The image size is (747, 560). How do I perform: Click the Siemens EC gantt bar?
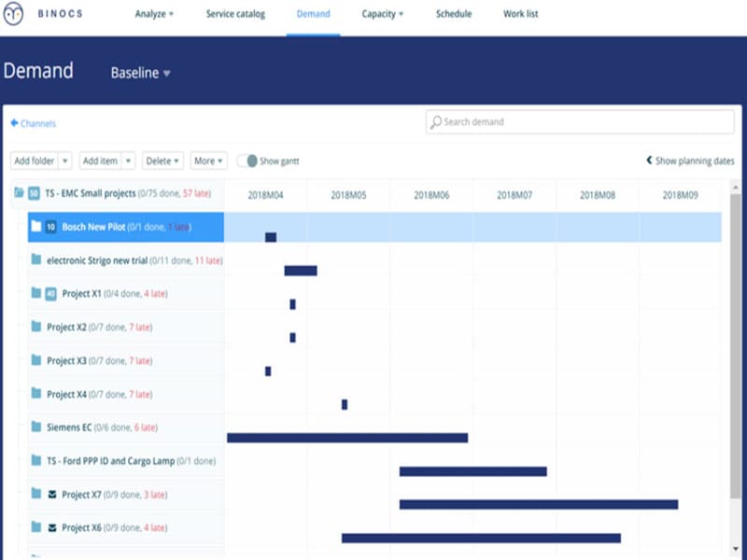coord(347,438)
